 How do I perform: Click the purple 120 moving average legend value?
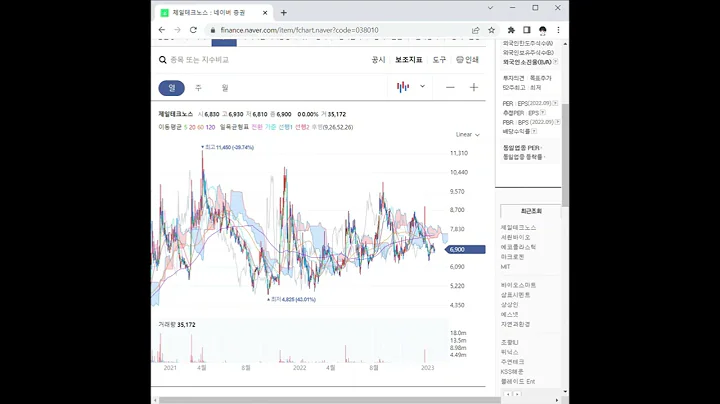[x=210, y=127]
